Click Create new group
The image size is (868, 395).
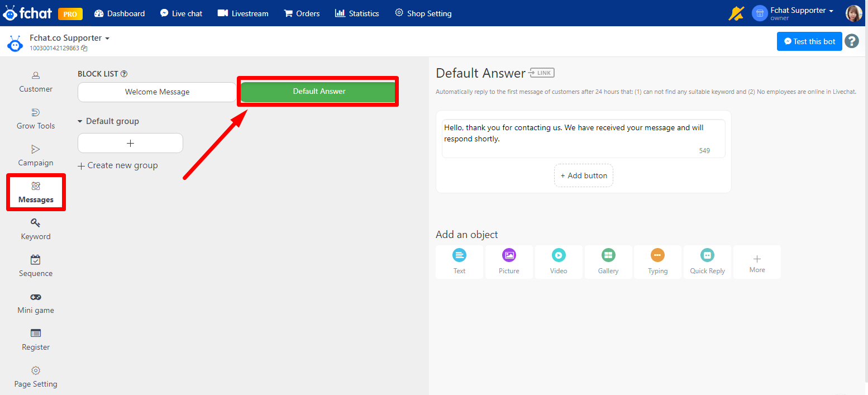click(x=118, y=165)
